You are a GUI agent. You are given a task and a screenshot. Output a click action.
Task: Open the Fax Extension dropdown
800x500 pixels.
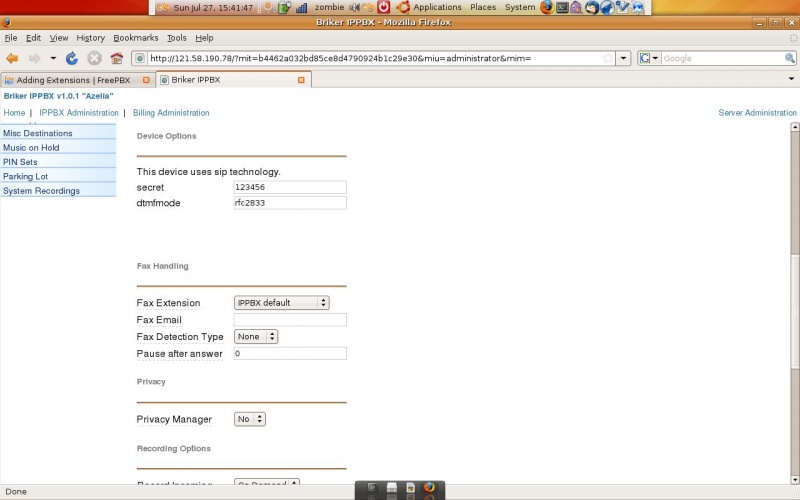pyautogui.click(x=282, y=303)
